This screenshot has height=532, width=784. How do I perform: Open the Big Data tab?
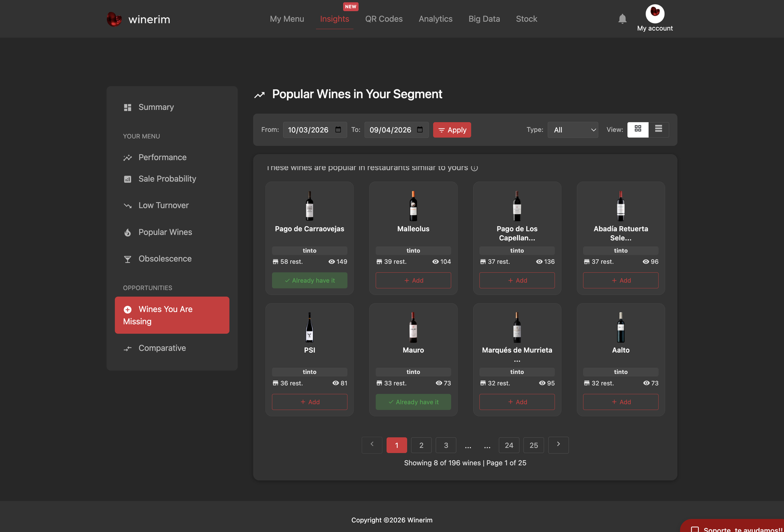click(x=484, y=19)
